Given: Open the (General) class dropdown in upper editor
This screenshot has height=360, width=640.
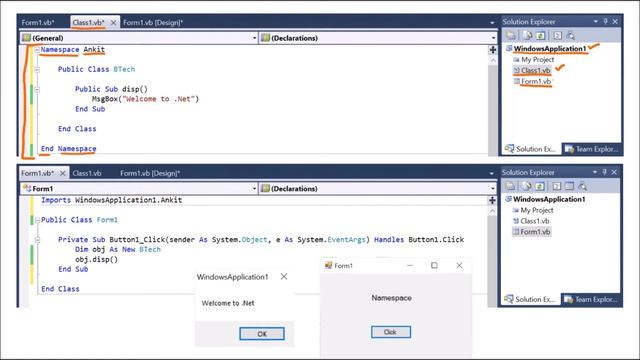Looking at the screenshot, I should coord(139,38).
